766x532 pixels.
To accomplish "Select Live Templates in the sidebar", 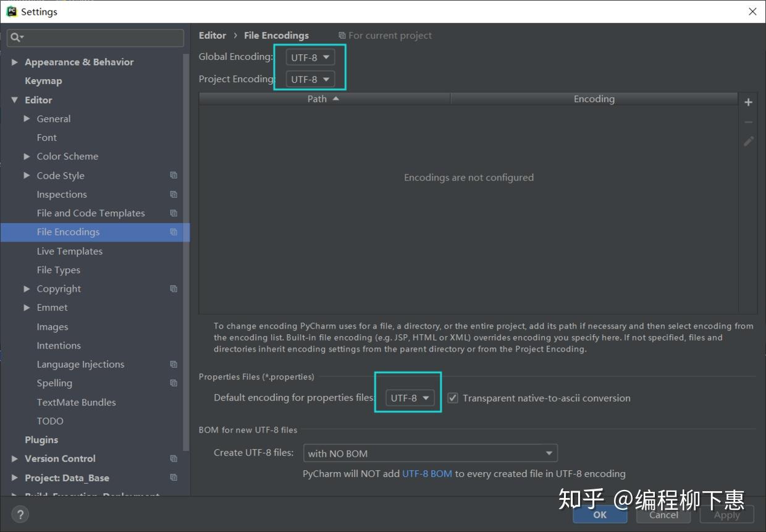I will point(69,251).
